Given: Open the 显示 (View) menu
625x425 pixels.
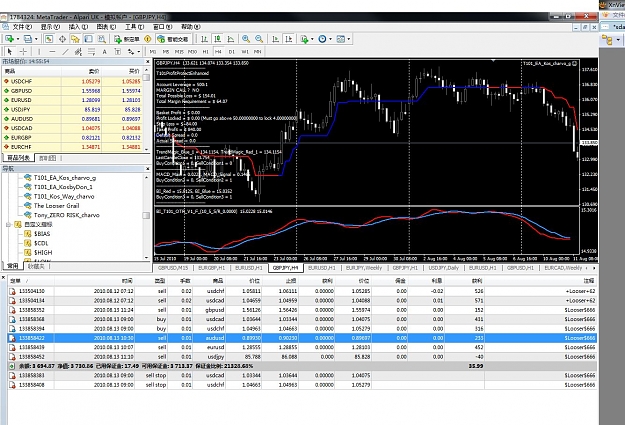Looking at the screenshot, I should click(50, 27).
